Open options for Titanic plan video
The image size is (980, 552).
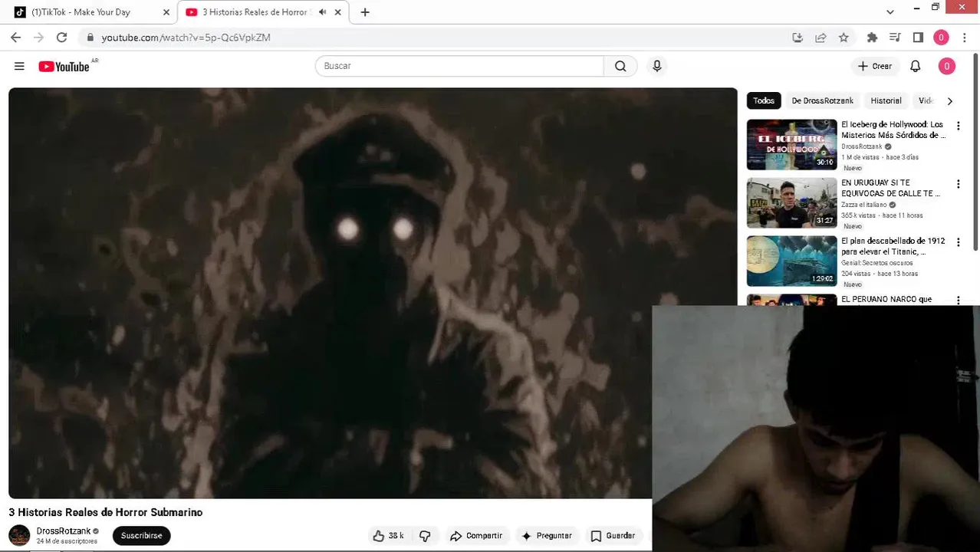[958, 242]
